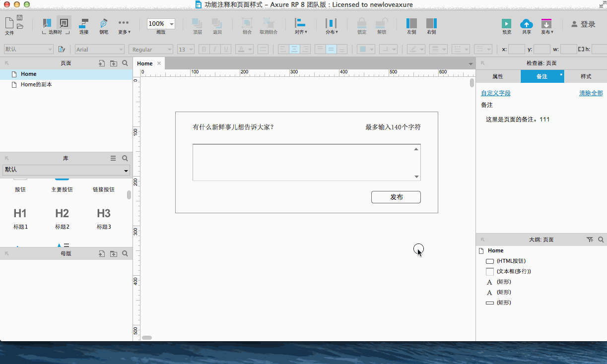This screenshot has height=364, width=607.
Task: Open the 分布 distribute dropdown
Action: [332, 26]
